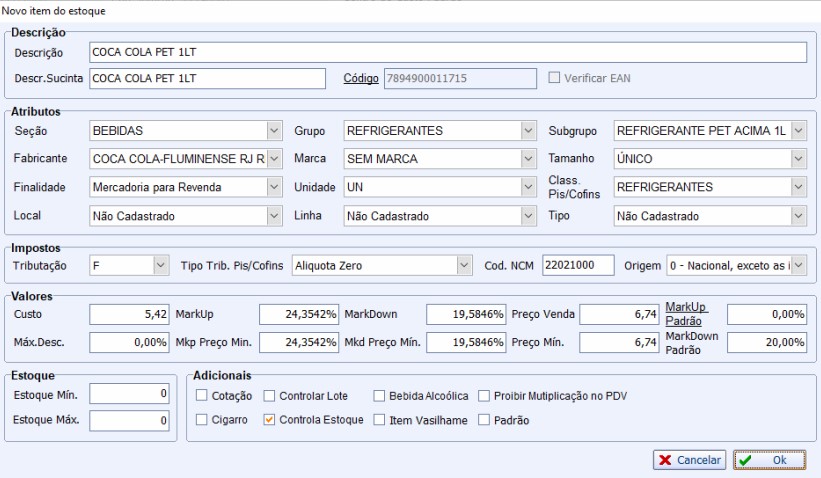This screenshot has height=478, width=821.
Task: Open the Grupo combo box
Action: (528, 130)
